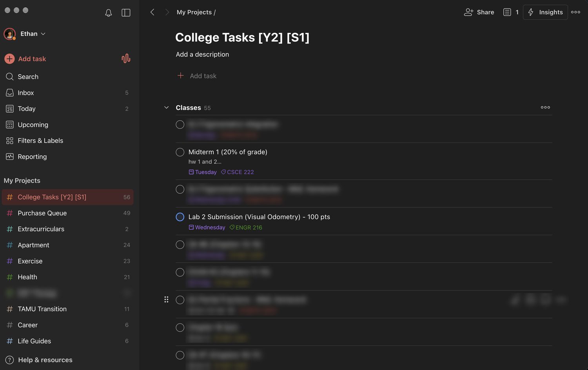The height and width of the screenshot is (370, 588).
Task: Click the red Add task plus icon in sidebar
Action: [9, 59]
